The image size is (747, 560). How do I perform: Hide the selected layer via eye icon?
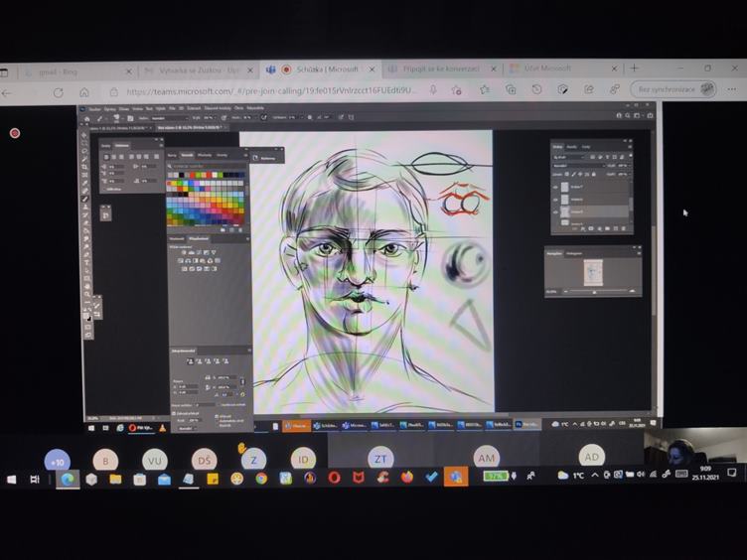coord(556,211)
